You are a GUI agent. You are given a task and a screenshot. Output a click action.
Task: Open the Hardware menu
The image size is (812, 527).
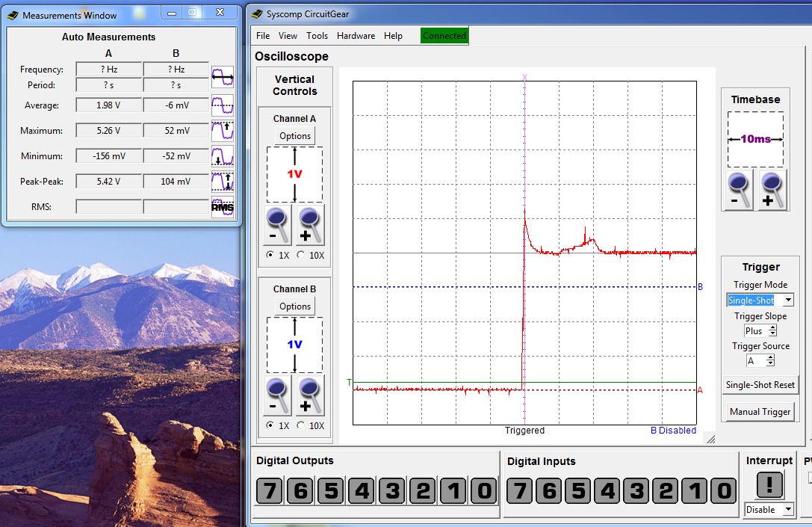click(356, 35)
